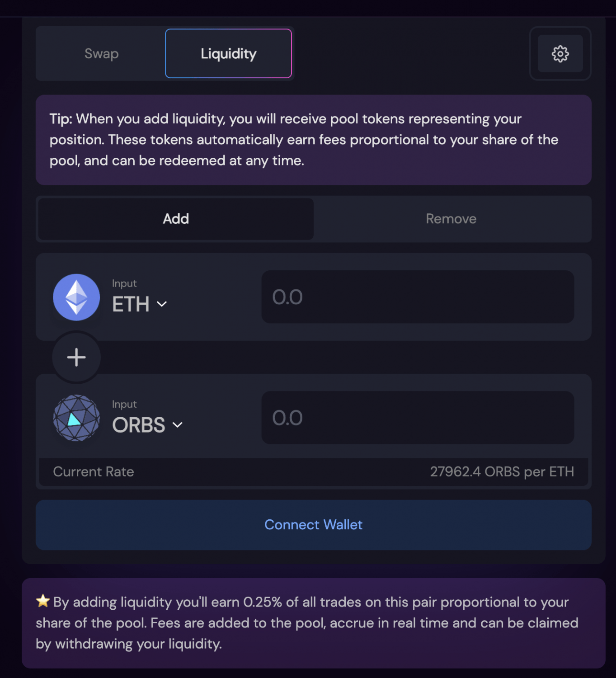This screenshot has width=616, height=678.
Task: Click the 0.25% fee information notice
Action: pos(314,623)
